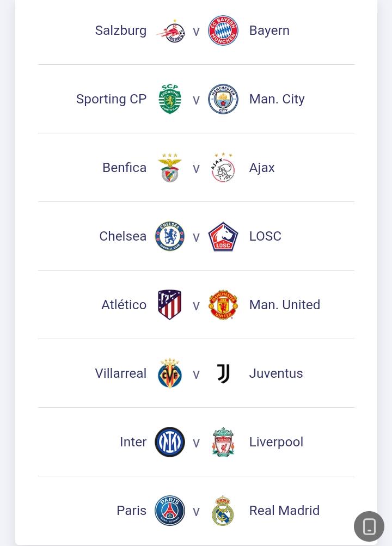Tap the Ajax logo
The width and height of the screenshot is (392, 546).
(223, 168)
